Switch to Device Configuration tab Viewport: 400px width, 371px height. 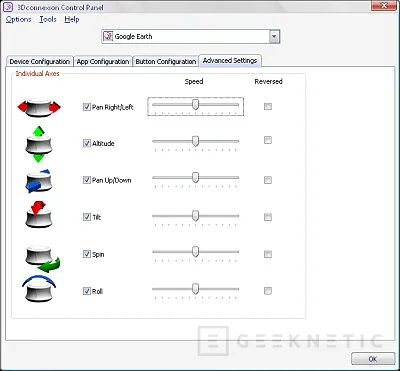pyautogui.click(x=39, y=62)
